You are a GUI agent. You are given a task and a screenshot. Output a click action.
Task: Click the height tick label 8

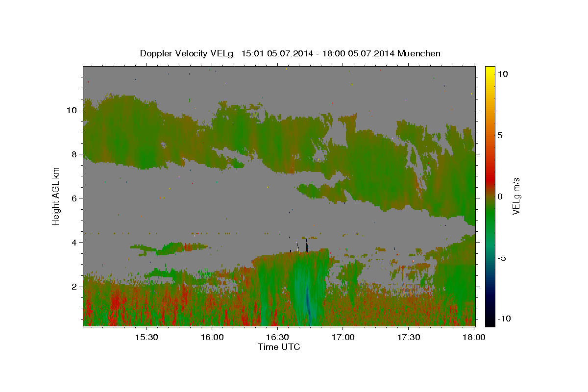point(74,154)
